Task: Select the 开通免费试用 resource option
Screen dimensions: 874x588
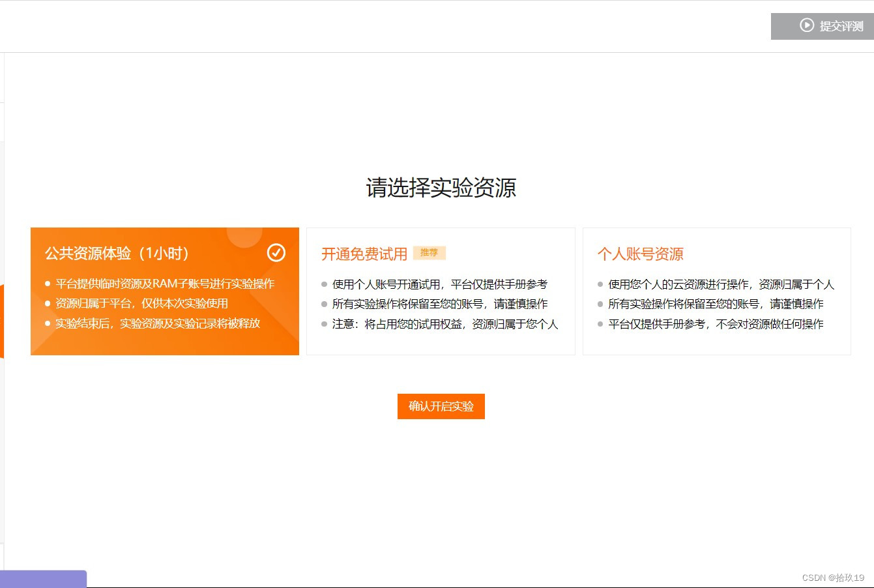Action: tap(441, 291)
